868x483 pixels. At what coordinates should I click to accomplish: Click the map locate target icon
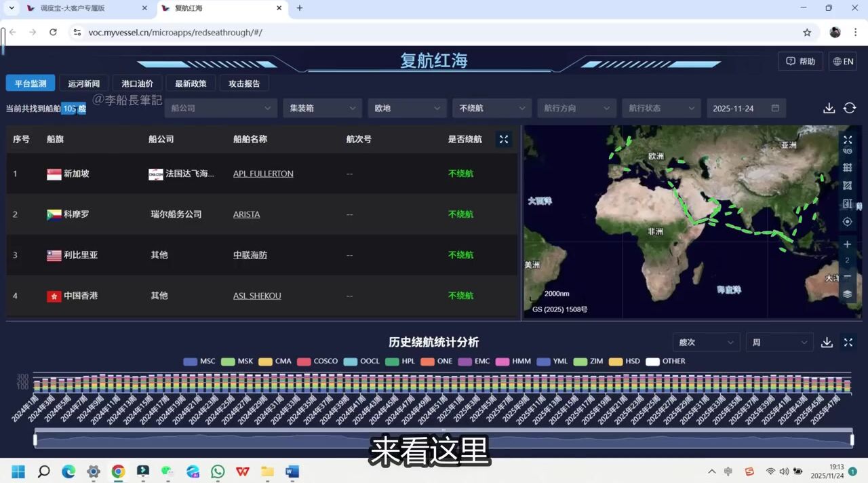tap(847, 222)
